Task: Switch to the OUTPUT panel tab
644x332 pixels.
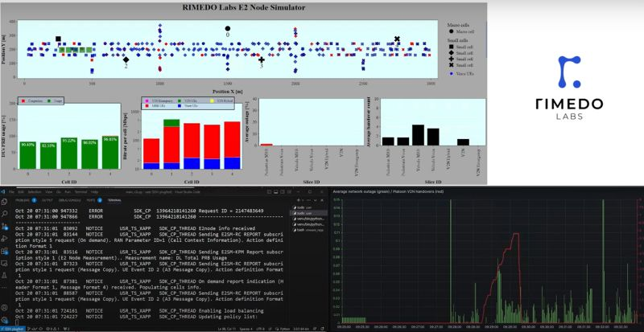Action: (x=47, y=200)
